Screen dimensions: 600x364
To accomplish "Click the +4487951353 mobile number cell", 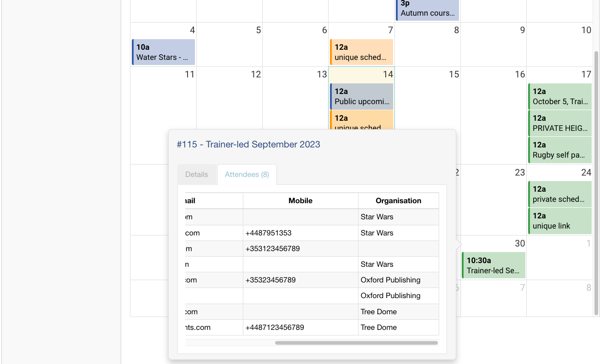I will (300, 233).
